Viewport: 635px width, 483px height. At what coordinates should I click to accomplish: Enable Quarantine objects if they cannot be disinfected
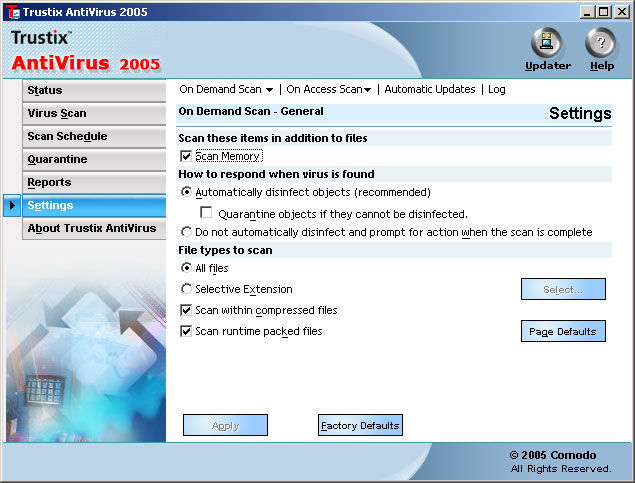[x=206, y=212]
